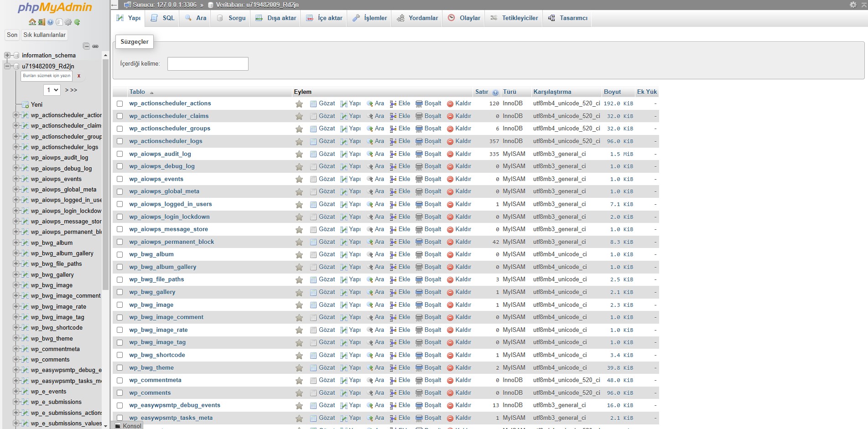
Task: Click Gözat icon for wp_aiowps_audit_log
Action: (313, 154)
